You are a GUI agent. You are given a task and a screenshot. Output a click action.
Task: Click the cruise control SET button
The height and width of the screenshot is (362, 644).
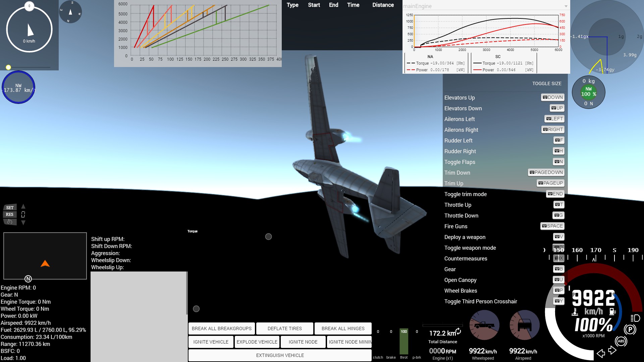click(10, 208)
